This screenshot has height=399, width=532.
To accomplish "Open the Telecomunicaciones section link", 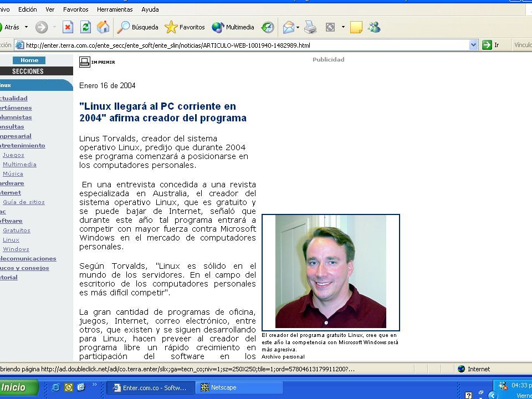I will [x=28, y=259].
